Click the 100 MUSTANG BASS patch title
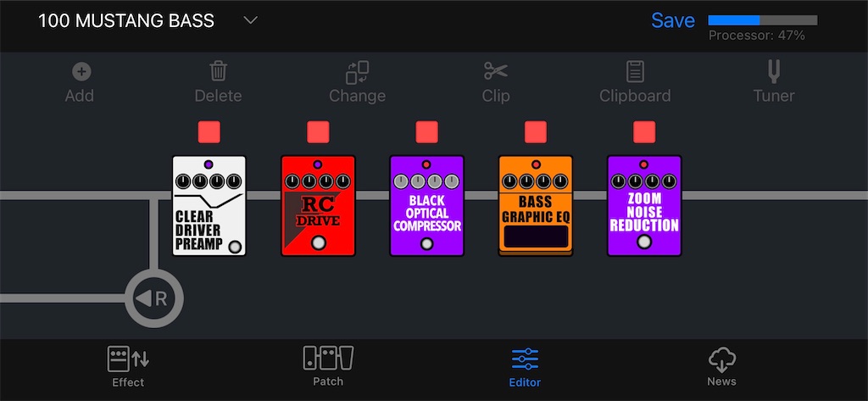The image size is (868, 401). (x=126, y=20)
